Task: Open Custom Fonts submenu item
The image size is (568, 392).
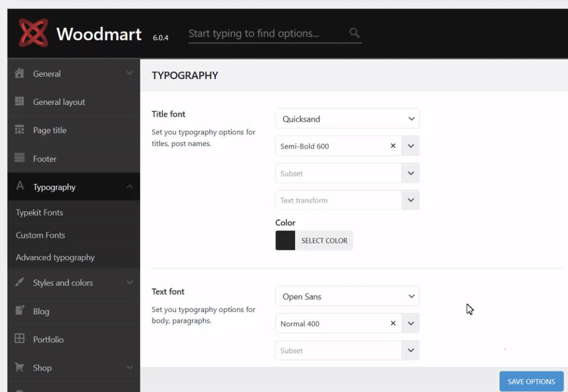Action: (x=74, y=235)
